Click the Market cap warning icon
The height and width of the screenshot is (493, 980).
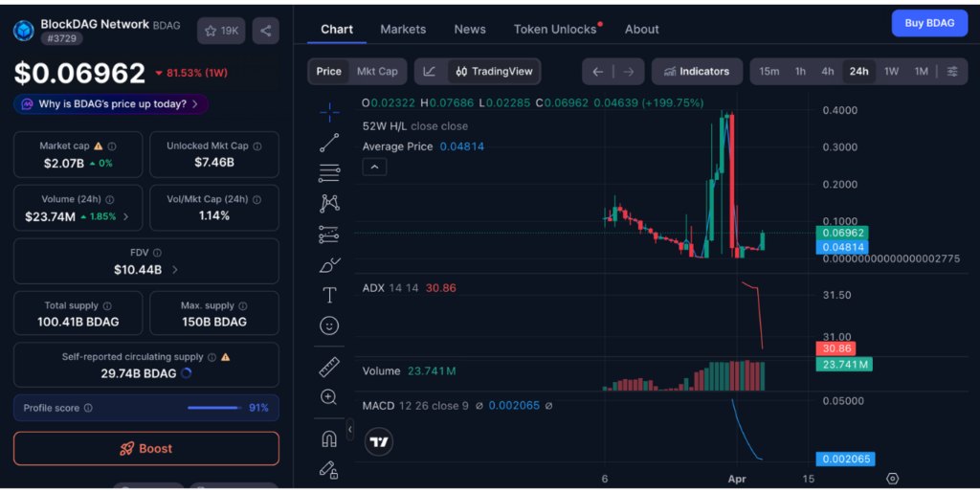coord(99,146)
